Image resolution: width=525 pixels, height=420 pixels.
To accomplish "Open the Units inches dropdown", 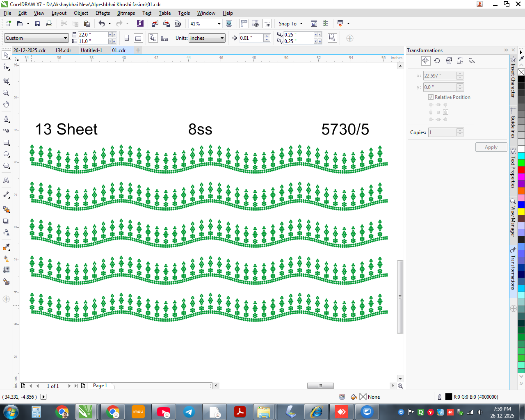I will (x=222, y=38).
